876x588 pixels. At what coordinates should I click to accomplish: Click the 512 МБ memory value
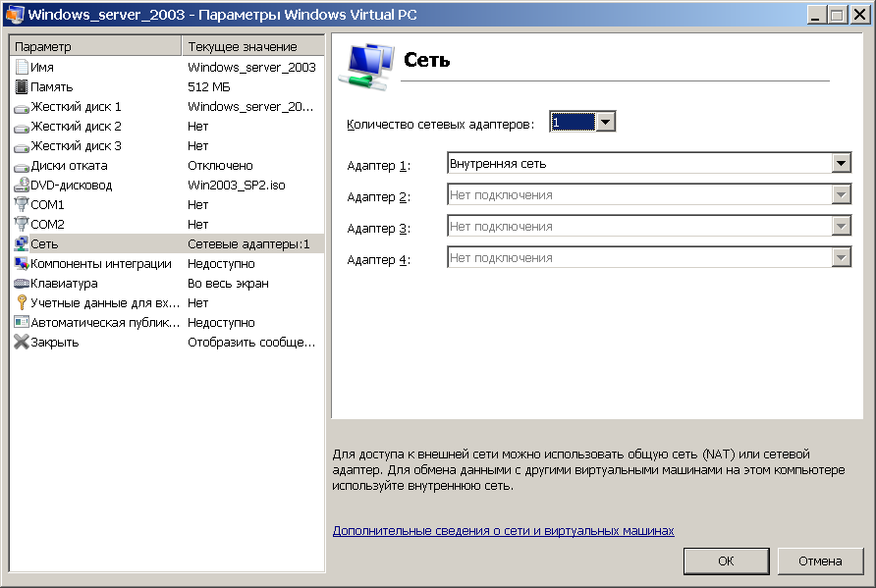click(x=209, y=86)
